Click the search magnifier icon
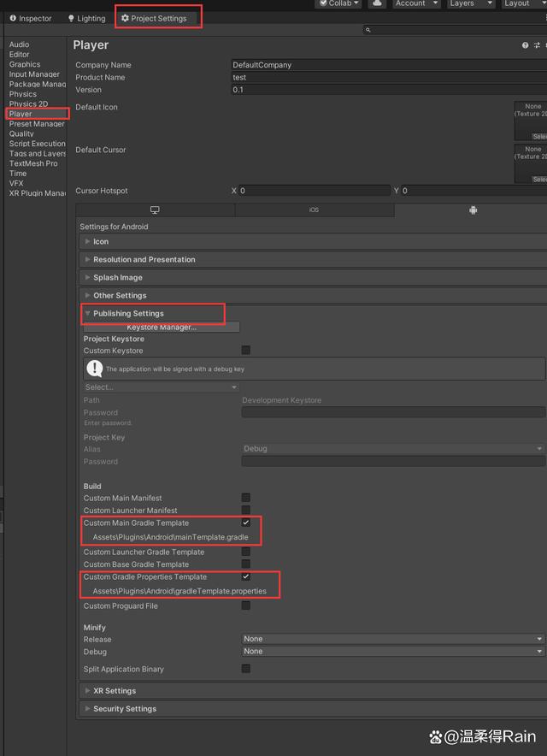The image size is (547, 756). coord(368,30)
